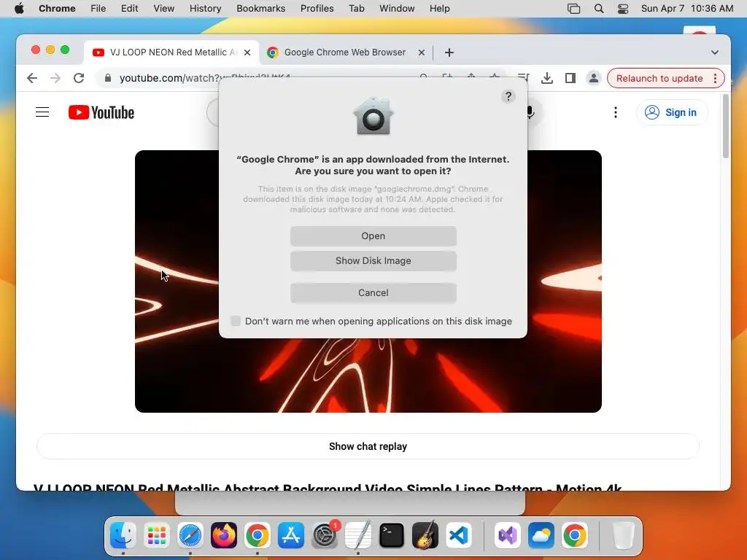The image size is (747, 560).
Task: Close the VJ LOOP NEON tab
Action: [x=247, y=52]
